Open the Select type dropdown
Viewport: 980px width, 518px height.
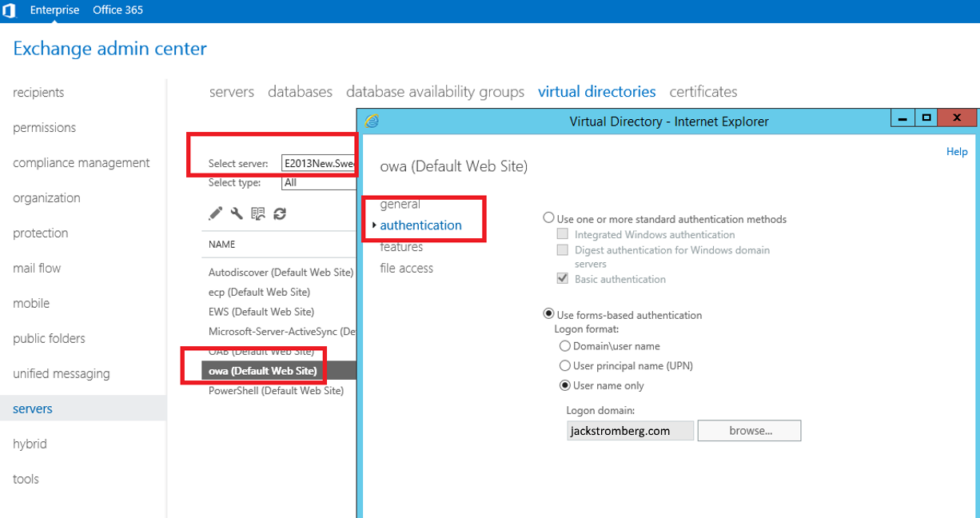point(319,182)
